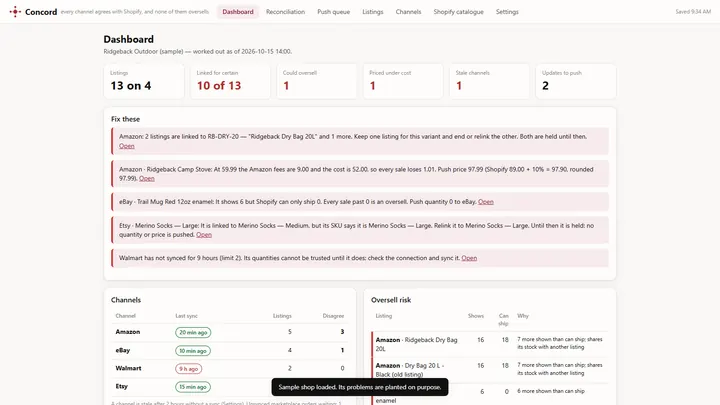720x405 pixels.
Task: Open the eBay Trail Mug oversell issue
Action: coord(486,202)
